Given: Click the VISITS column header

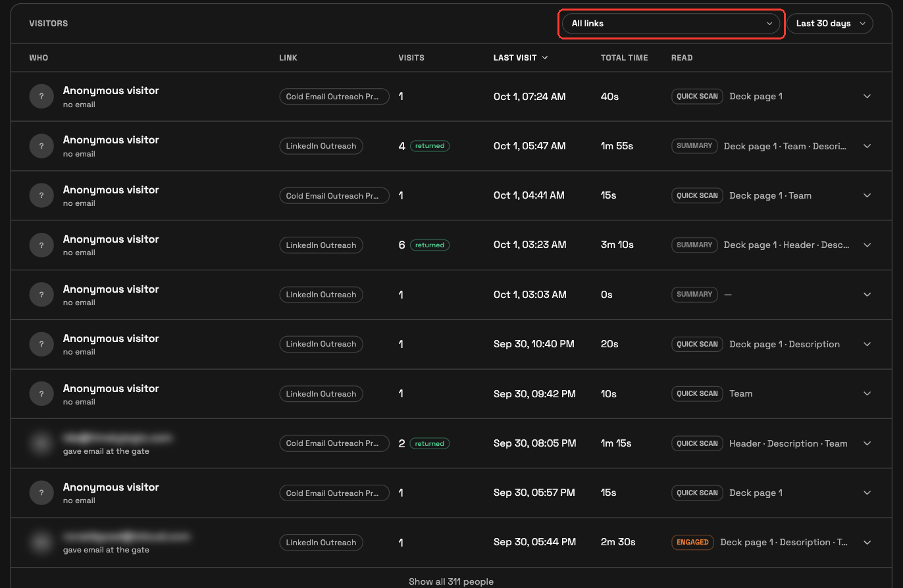Looking at the screenshot, I should [x=411, y=58].
